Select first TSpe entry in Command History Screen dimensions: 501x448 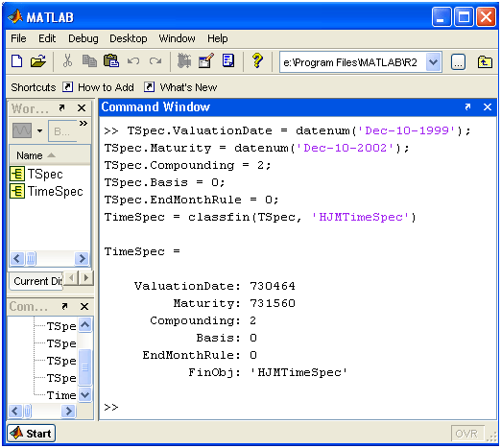coord(60,326)
